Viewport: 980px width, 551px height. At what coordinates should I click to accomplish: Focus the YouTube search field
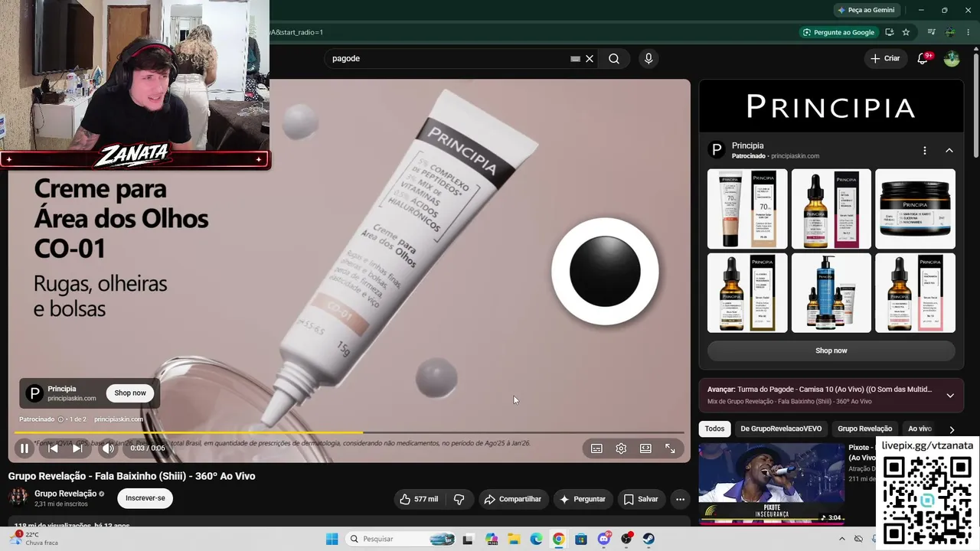click(x=448, y=58)
